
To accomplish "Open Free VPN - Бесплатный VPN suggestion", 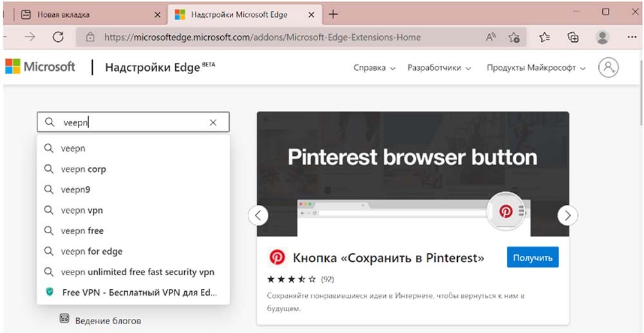I will click(x=133, y=292).
